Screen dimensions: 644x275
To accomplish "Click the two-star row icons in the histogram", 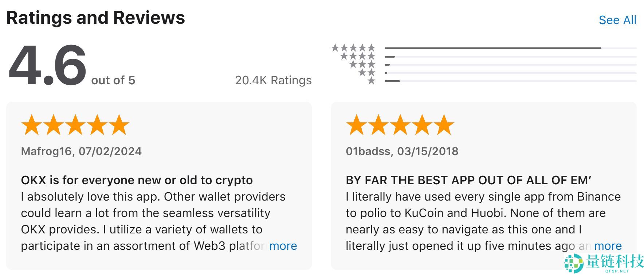I will pyautogui.click(x=367, y=73).
